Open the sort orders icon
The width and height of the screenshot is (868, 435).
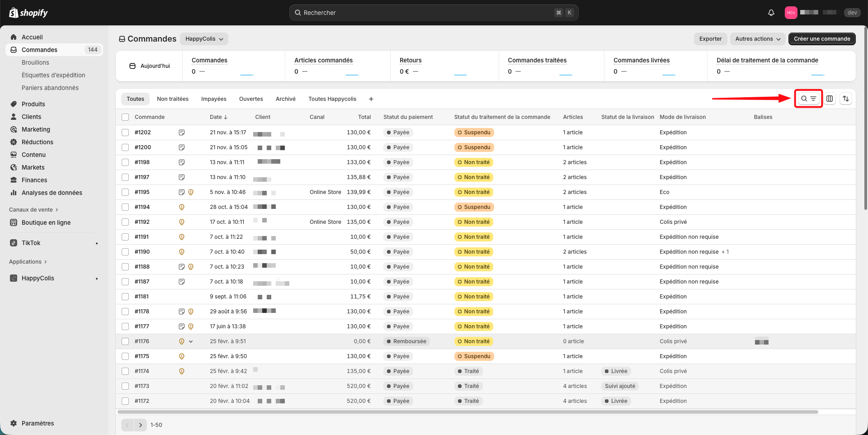pos(846,99)
